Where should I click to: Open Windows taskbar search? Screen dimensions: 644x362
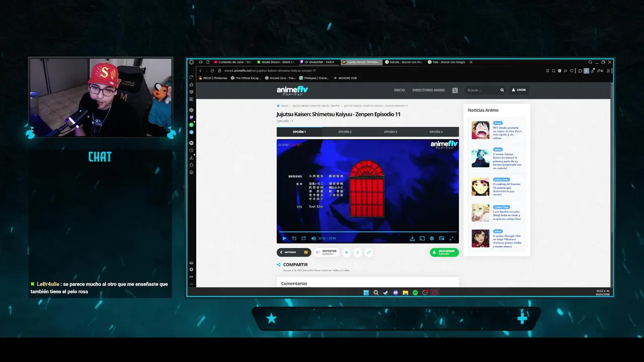(376, 293)
